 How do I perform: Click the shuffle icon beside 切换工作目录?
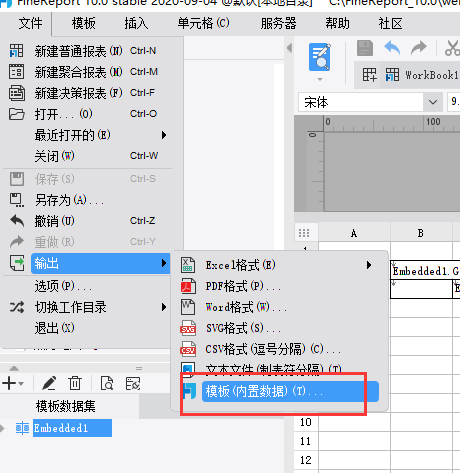(17, 307)
